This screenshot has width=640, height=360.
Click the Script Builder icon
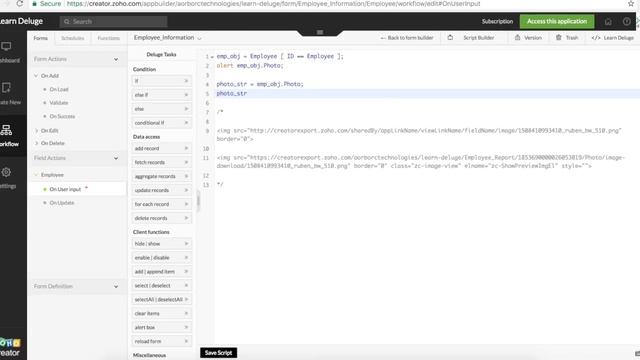450,38
